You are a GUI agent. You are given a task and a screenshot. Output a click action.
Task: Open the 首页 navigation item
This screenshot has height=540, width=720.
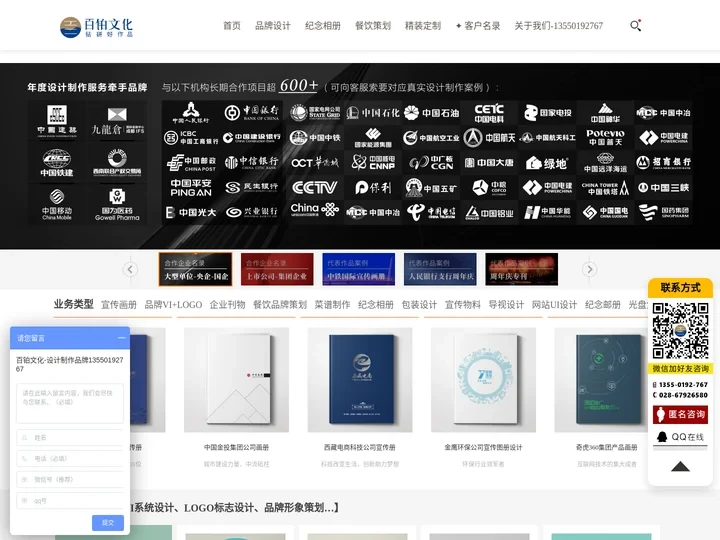click(231, 26)
